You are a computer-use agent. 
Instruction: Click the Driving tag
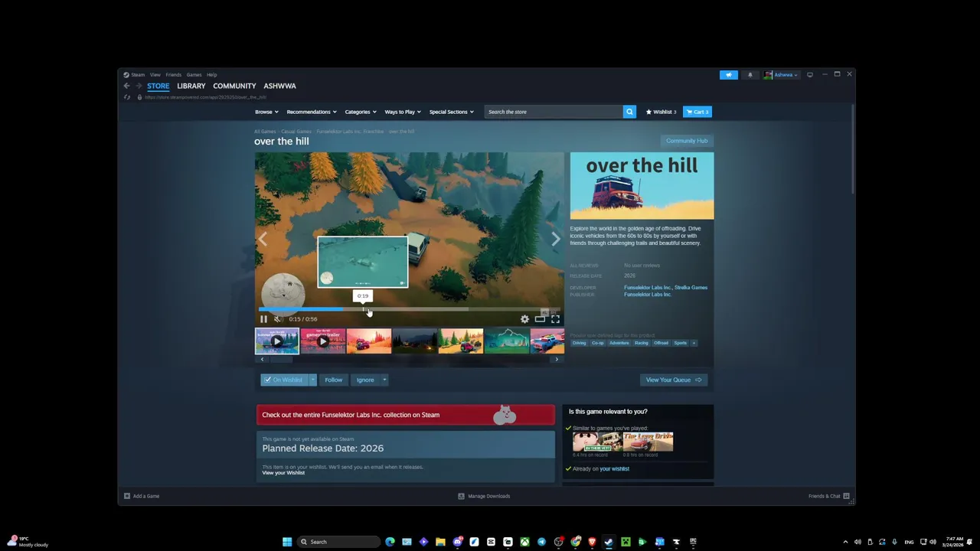coord(579,343)
